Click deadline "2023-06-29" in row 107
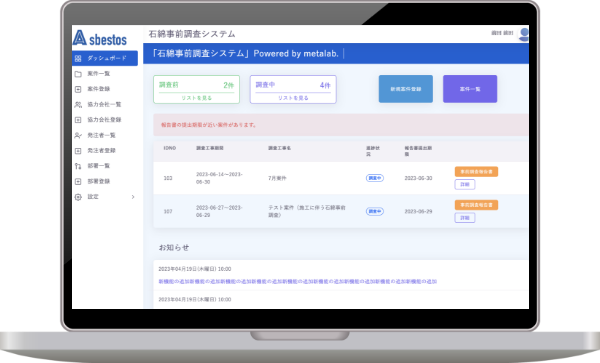Screen dimensions: 600x363 point(418,212)
